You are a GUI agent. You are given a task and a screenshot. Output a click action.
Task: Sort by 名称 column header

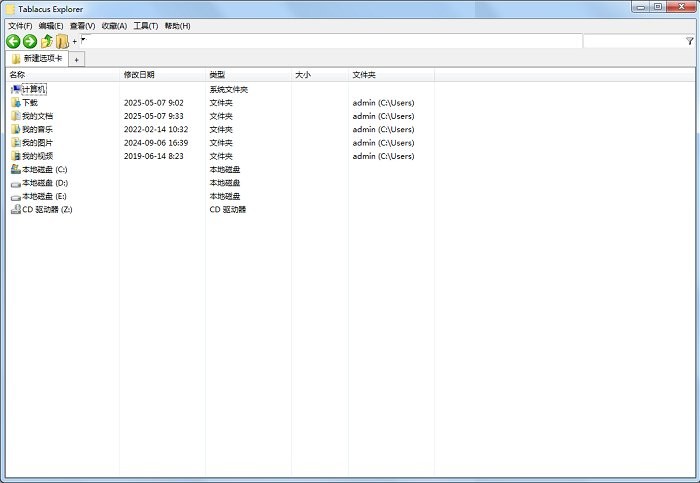(18, 75)
